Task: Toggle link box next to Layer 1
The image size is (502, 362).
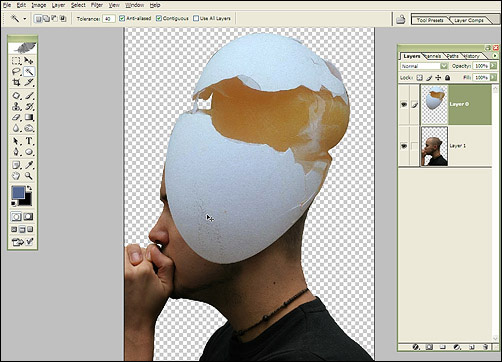Action: pos(414,146)
